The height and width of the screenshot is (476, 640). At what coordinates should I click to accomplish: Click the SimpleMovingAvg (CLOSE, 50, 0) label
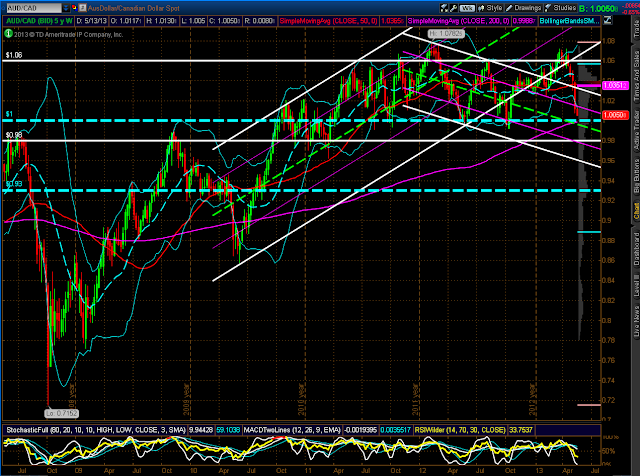point(328,21)
